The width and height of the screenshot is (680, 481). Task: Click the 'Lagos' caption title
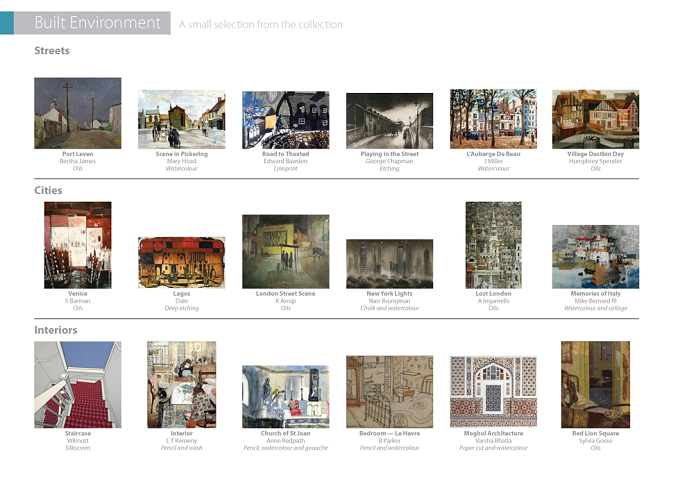click(182, 294)
